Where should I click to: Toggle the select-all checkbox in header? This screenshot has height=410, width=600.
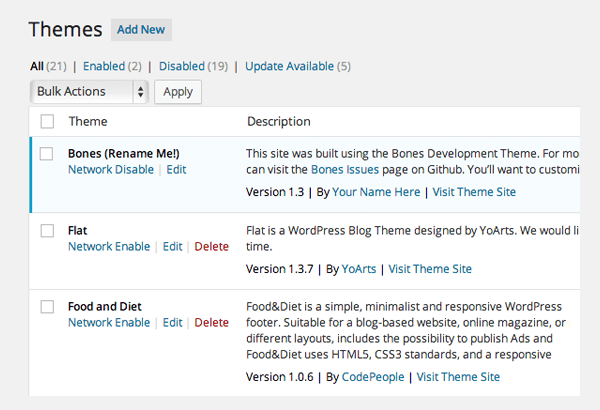pyautogui.click(x=47, y=121)
